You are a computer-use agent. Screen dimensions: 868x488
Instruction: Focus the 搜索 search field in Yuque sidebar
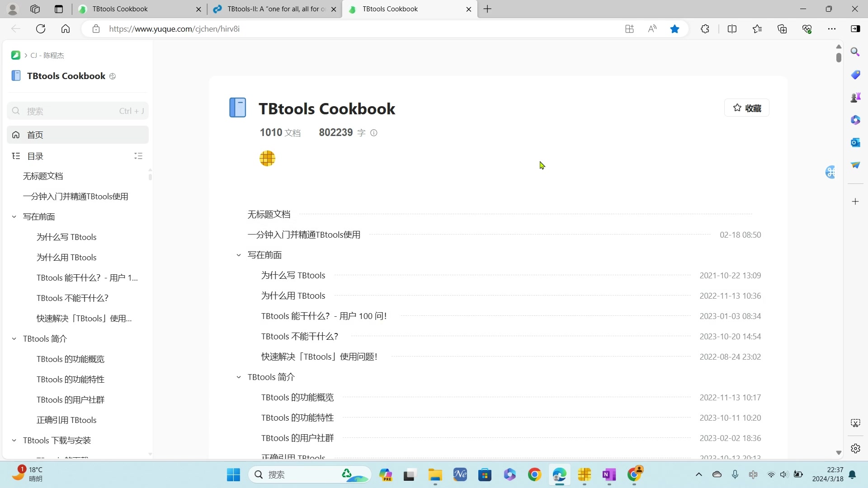tap(78, 111)
